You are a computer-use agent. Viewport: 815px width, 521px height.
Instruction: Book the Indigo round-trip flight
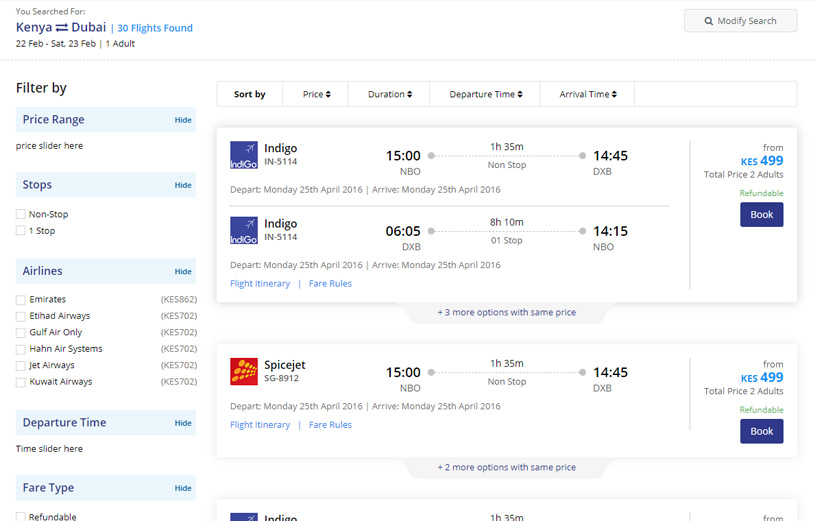(761, 215)
